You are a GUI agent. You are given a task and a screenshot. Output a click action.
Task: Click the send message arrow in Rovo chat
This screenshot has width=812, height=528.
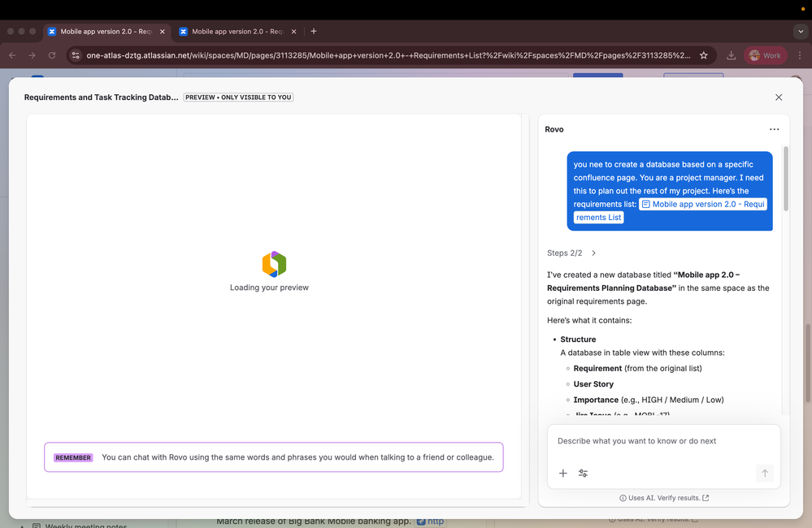click(764, 473)
